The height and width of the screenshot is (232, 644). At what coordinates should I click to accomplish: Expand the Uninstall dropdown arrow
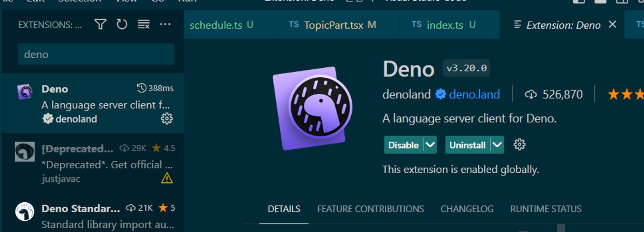[x=497, y=145]
